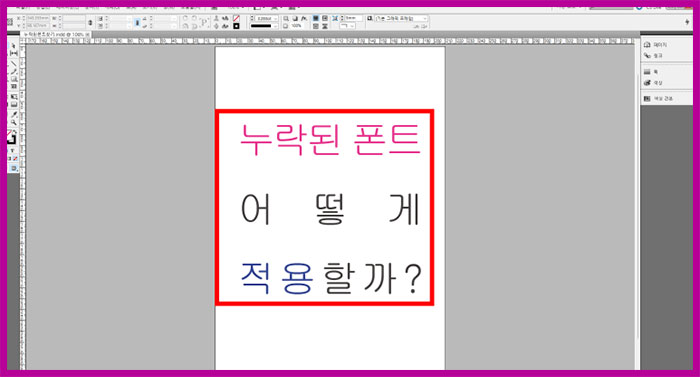Viewport: 700px width, 377px height.
Task: Change the view mode at toolbox bottom
Action: [14, 168]
